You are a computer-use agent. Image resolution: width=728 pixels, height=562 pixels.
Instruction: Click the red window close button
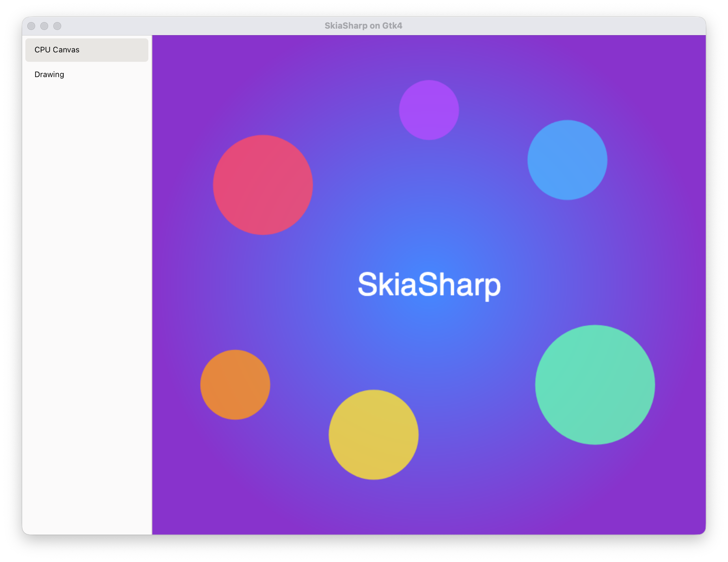(31, 26)
